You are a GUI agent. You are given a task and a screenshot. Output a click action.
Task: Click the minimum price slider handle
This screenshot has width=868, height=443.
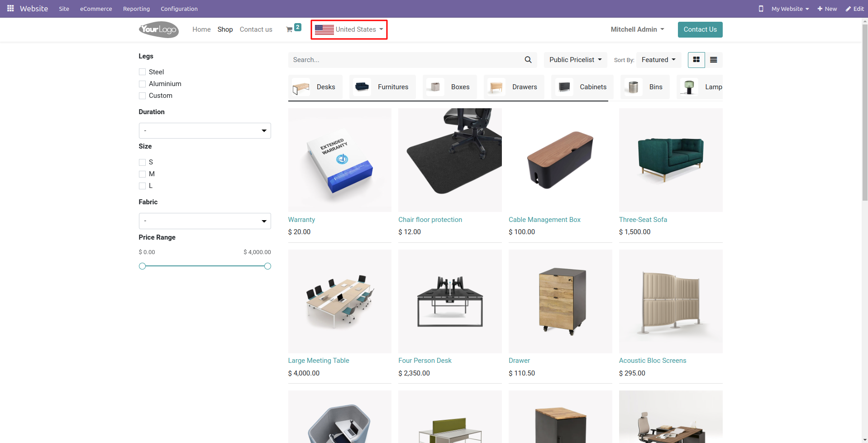pos(142,266)
